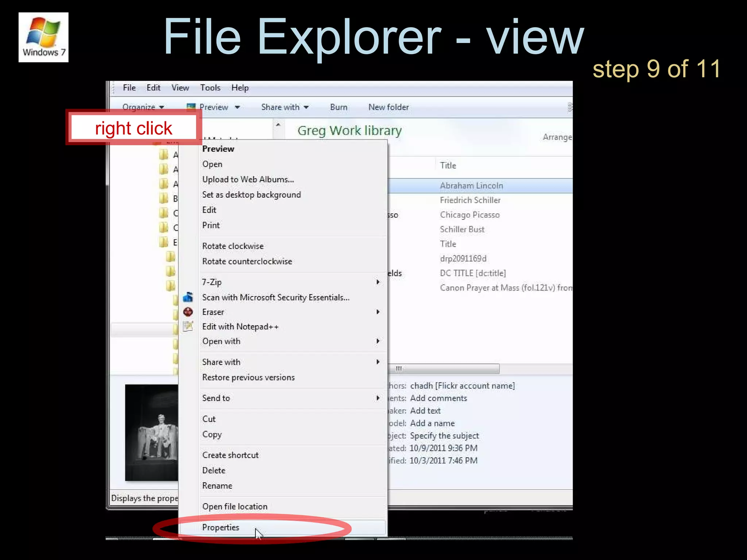Select Edit with Notepad++
The width and height of the screenshot is (747, 560).
240,327
